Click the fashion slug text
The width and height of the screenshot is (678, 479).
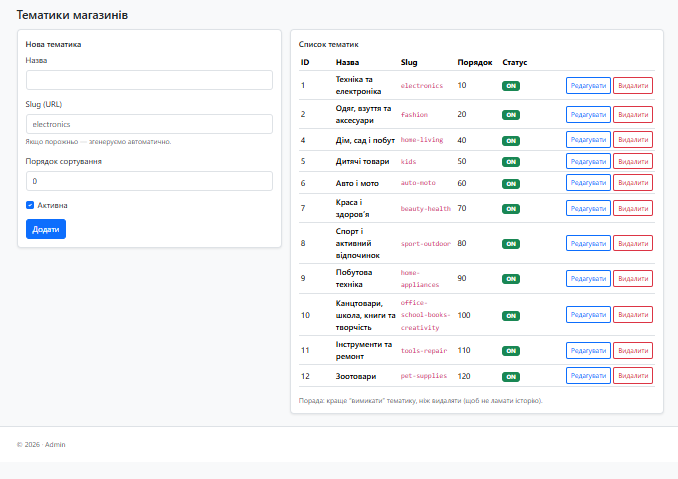pos(414,115)
